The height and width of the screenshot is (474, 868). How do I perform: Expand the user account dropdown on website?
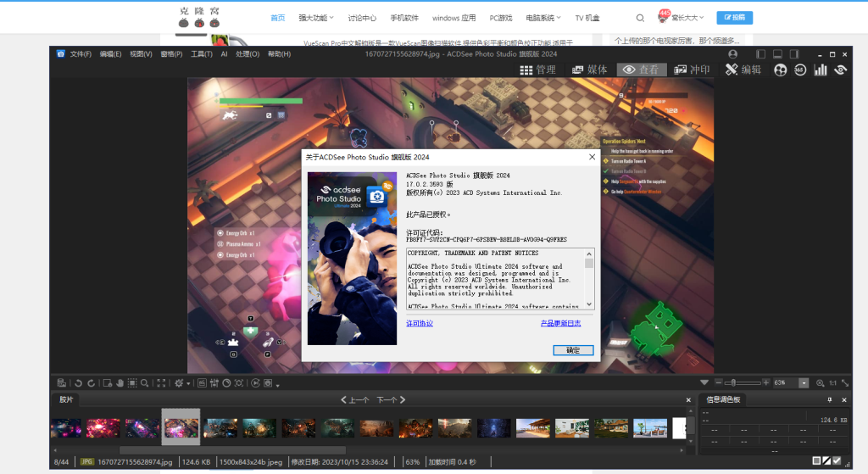687,18
